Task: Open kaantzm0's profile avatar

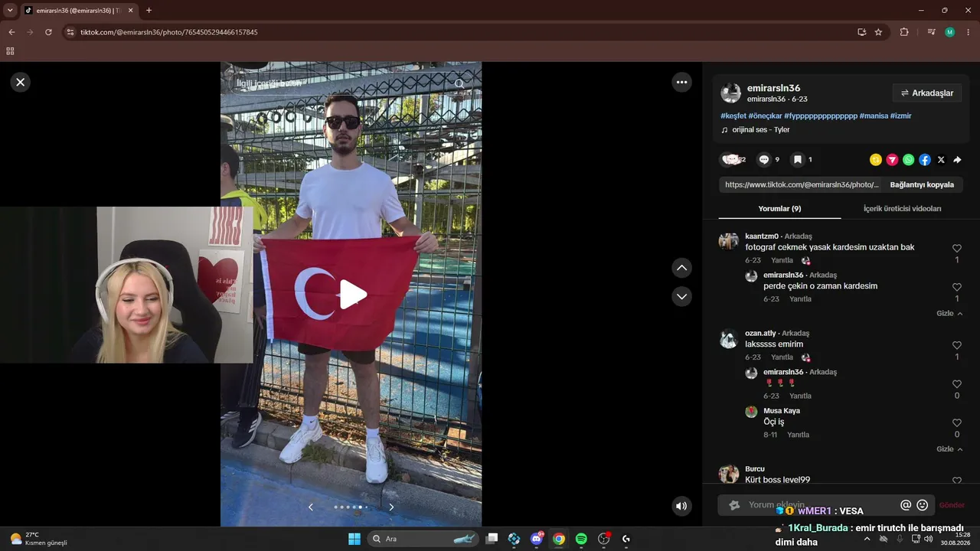Action: pyautogui.click(x=729, y=242)
